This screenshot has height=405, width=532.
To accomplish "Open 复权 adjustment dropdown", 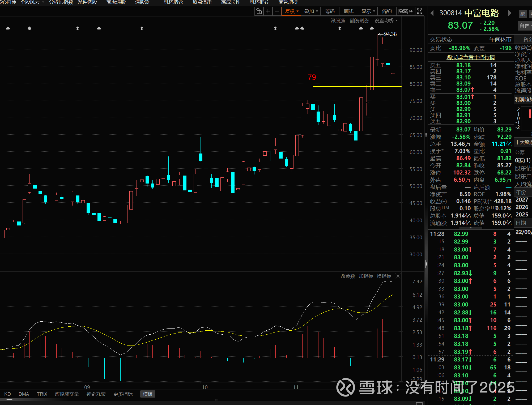I will click(291, 11).
